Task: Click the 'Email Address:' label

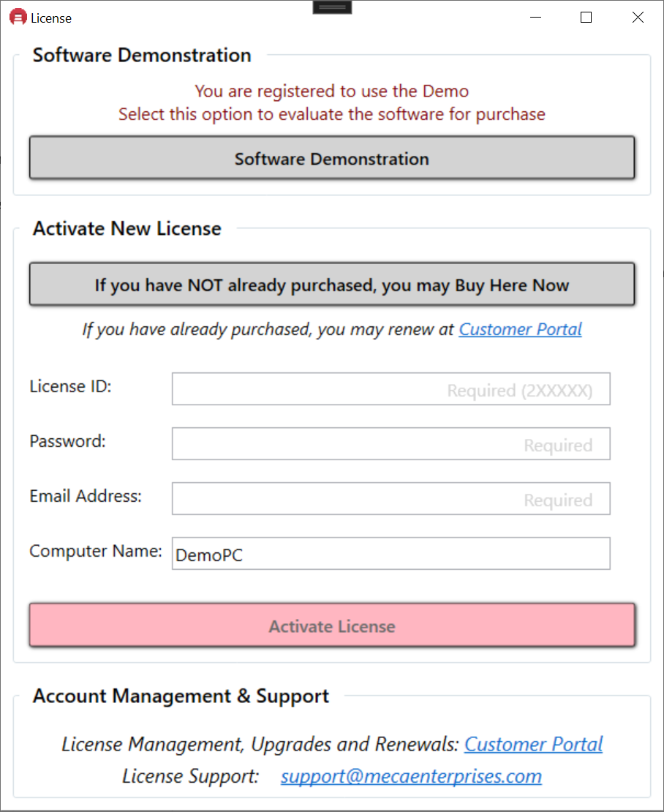Action: [86, 496]
